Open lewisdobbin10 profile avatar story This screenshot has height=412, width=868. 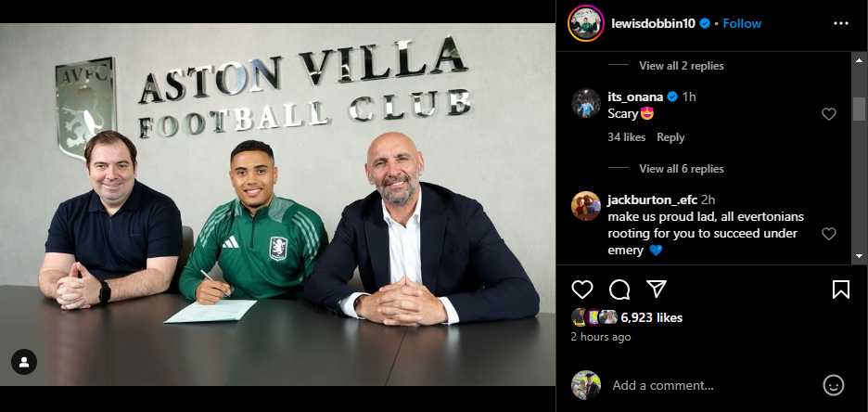[586, 23]
